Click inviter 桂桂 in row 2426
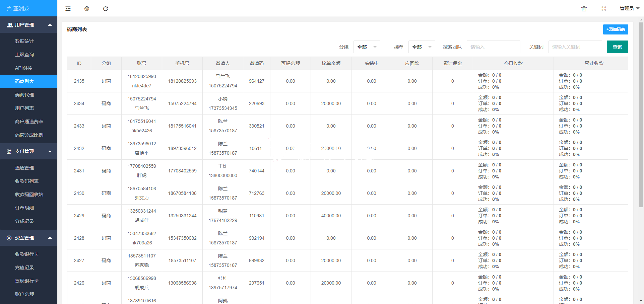The width and height of the screenshot is (644, 304). click(223, 278)
